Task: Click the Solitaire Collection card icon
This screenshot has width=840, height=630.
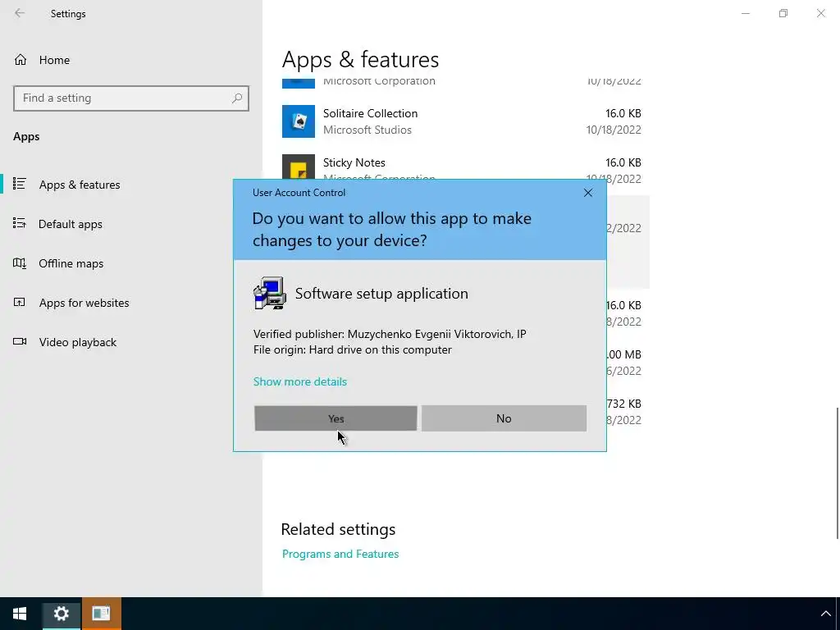Action: pos(299,121)
